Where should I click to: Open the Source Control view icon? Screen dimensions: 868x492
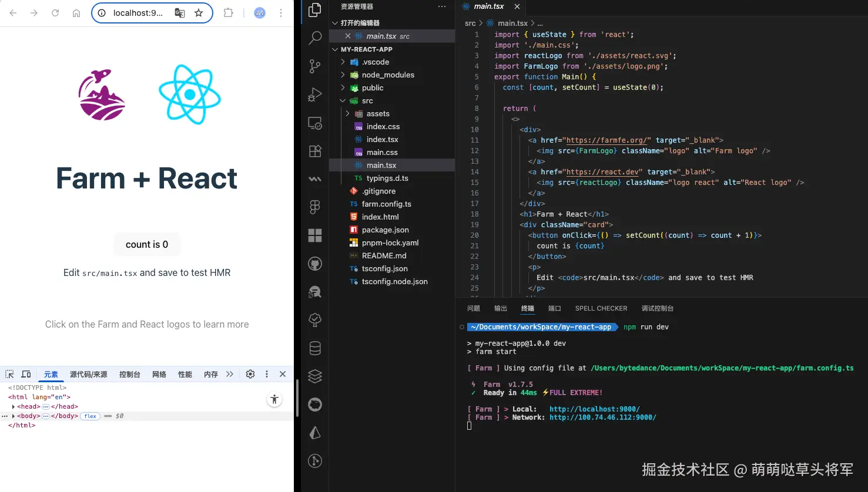pos(315,66)
